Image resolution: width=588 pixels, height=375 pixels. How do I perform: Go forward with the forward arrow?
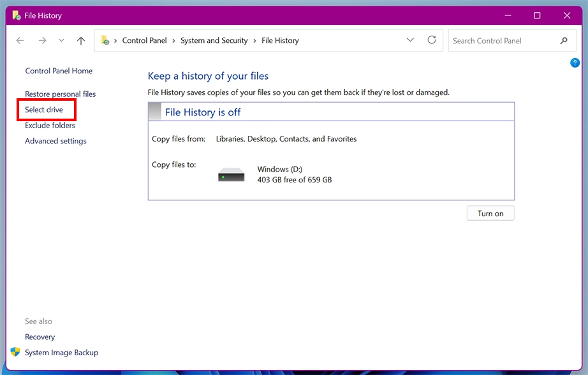coord(42,41)
